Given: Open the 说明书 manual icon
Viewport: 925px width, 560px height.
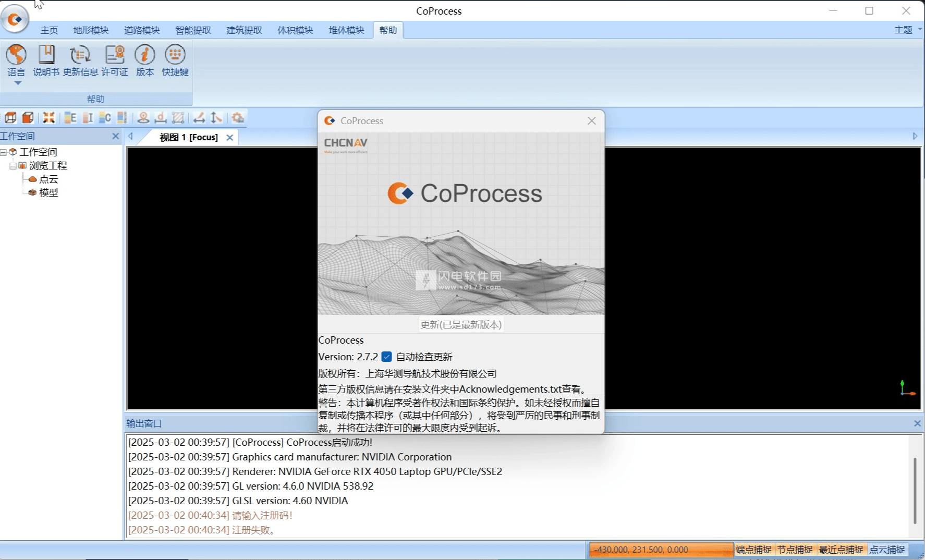Looking at the screenshot, I should (x=46, y=54).
